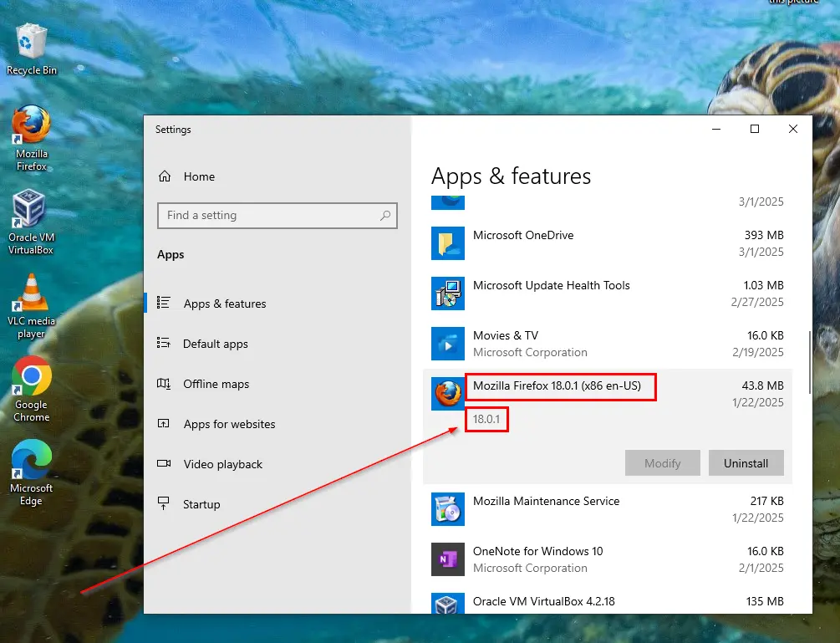Click the Apps & features page heading
This screenshot has height=643, width=840.
point(511,176)
